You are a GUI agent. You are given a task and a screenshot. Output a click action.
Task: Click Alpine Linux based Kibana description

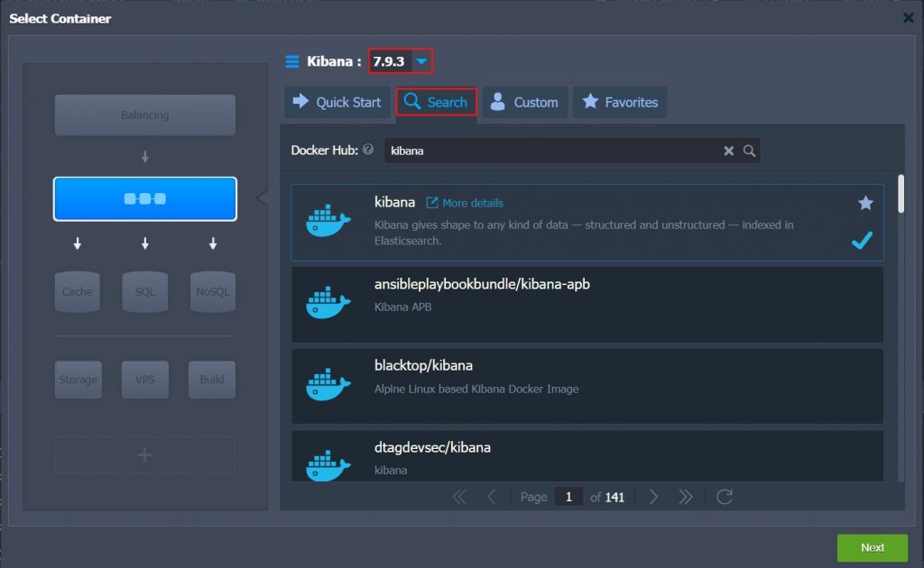click(476, 389)
